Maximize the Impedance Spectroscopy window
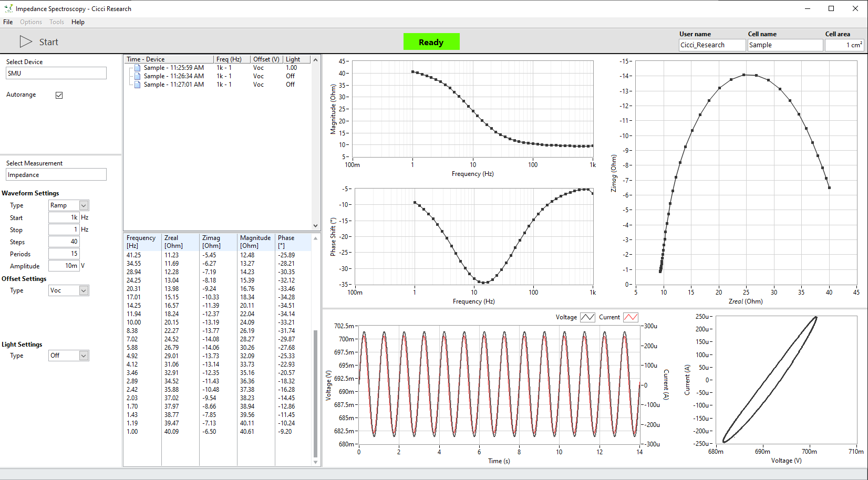The width and height of the screenshot is (868, 480). 831,8
